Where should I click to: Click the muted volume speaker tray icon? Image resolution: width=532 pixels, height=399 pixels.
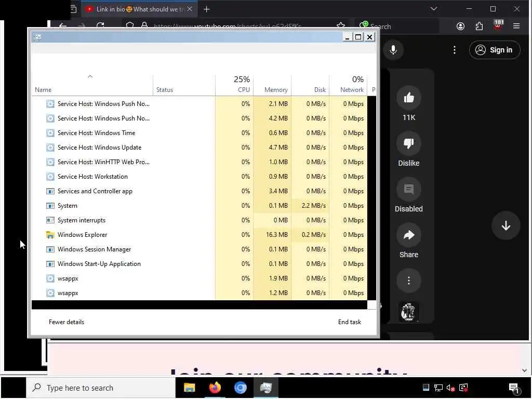click(450, 388)
